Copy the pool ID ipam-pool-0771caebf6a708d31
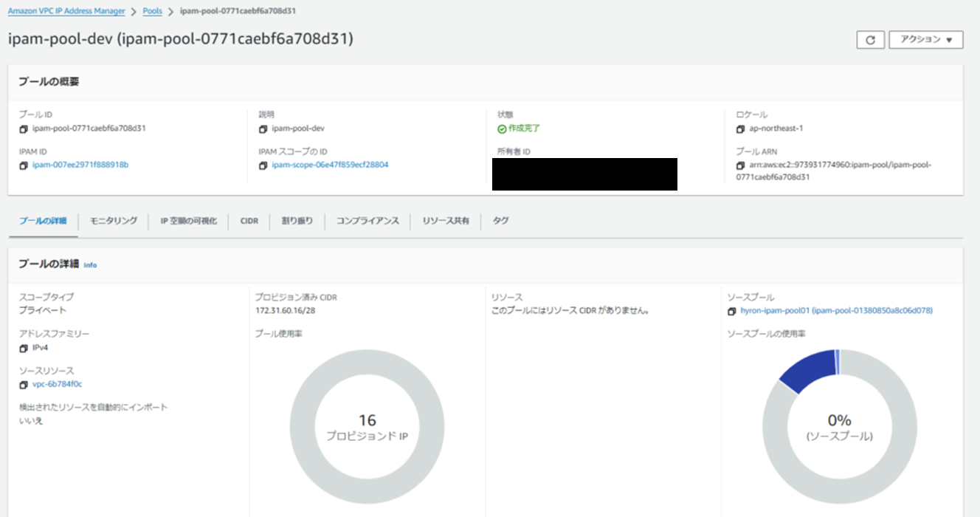980x517 pixels. pos(24,129)
